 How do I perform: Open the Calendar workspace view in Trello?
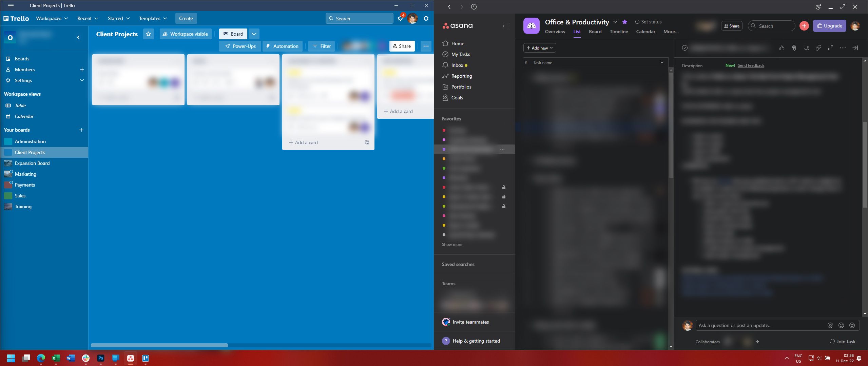(24, 116)
